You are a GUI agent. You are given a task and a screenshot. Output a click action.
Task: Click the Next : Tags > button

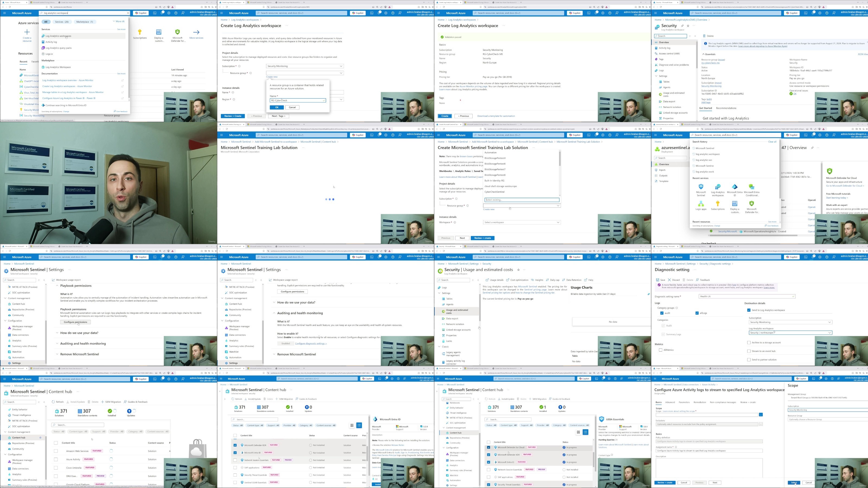coord(278,116)
